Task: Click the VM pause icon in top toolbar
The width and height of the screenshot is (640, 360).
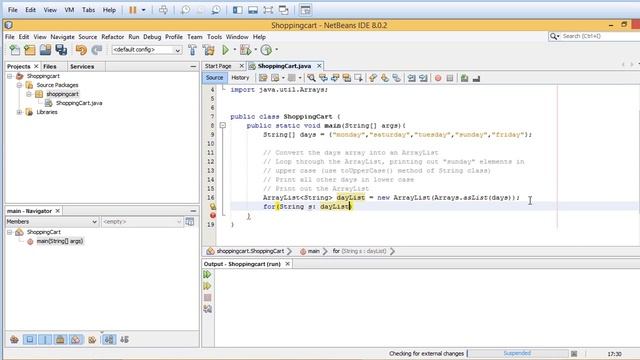Action: [x=133, y=10]
